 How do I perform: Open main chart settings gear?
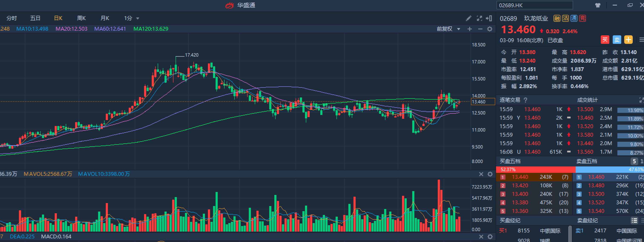click(x=490, y=29)
